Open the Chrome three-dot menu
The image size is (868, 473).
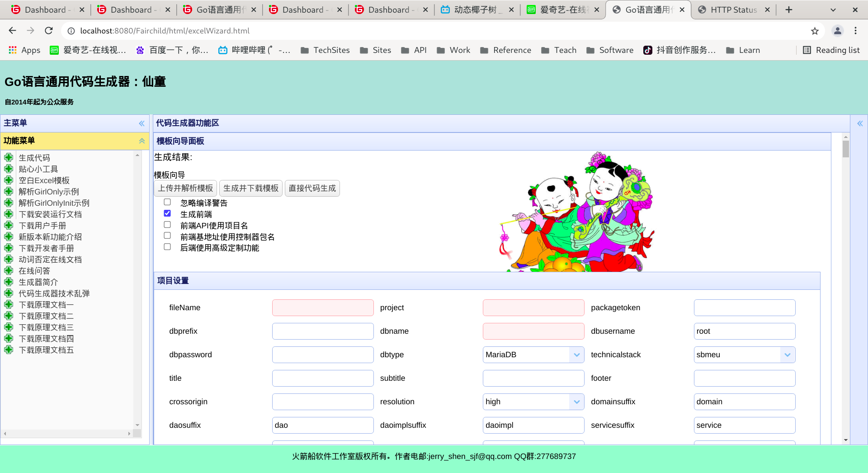coord(855,31)
